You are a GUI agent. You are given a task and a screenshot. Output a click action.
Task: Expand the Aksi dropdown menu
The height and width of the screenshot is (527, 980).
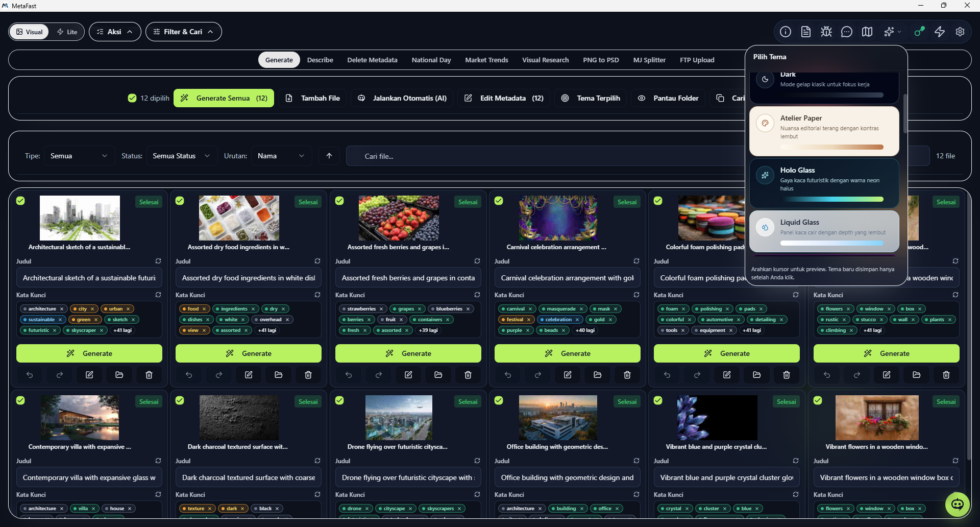[115, 32]
